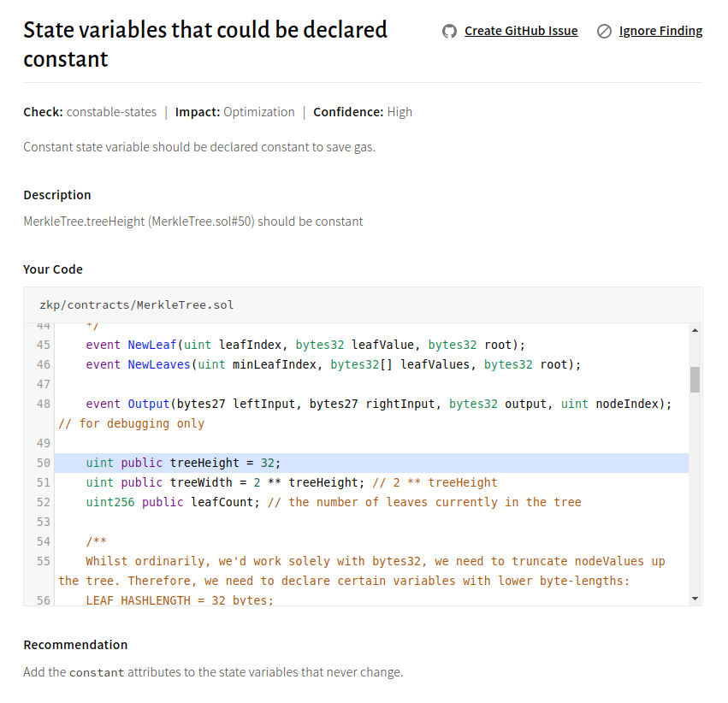Screen dimensions: 728x703
Task: Open the Create GitHub Issue link
Action: pyautogui.click(x=521, y=31)
